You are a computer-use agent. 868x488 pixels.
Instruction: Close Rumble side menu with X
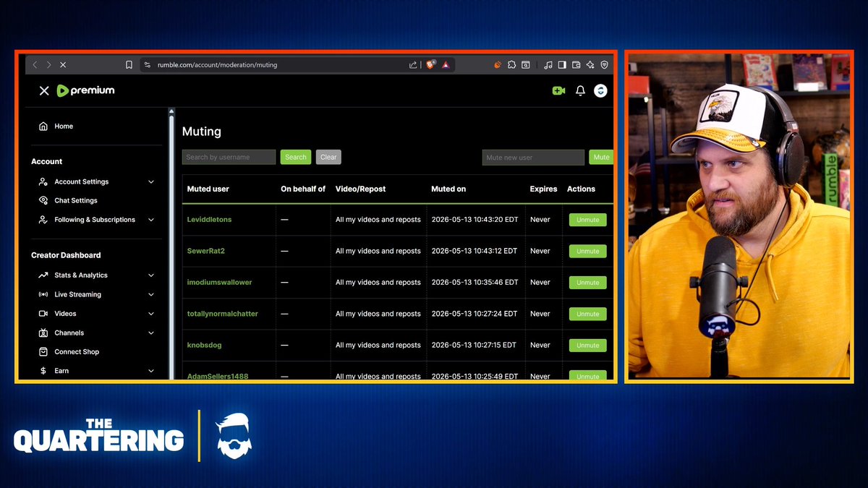click(x=44, y=91)
